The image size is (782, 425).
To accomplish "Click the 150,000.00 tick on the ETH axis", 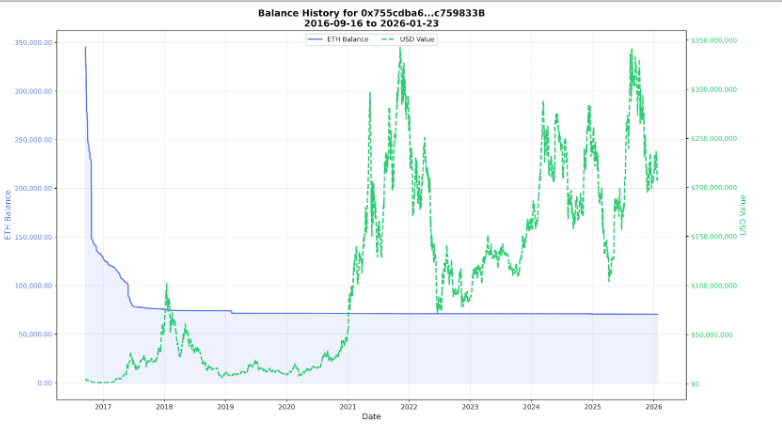I will (x=33, y=237).
